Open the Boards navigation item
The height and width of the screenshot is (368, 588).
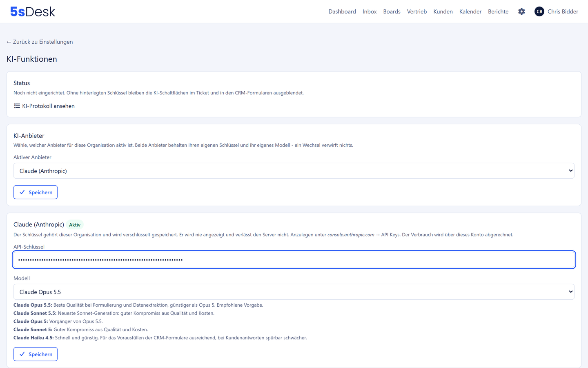click(x=392, y=11)
